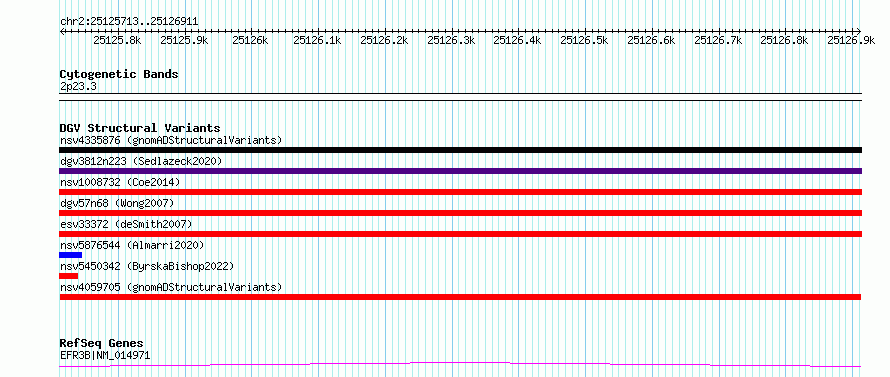The height and width of the screenshot is (377, 890).
Task: Click the red esv33372 variant bar
Action: [460, 234]
